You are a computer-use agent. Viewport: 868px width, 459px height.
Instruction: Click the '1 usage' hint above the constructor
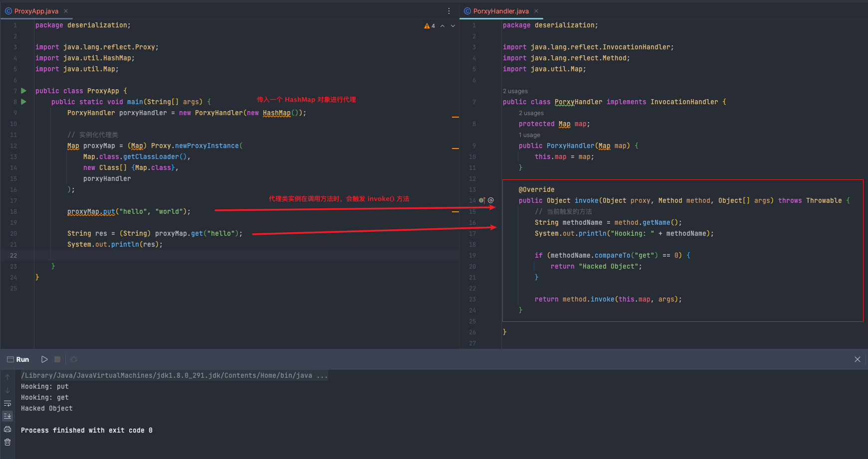coord(529,135)
